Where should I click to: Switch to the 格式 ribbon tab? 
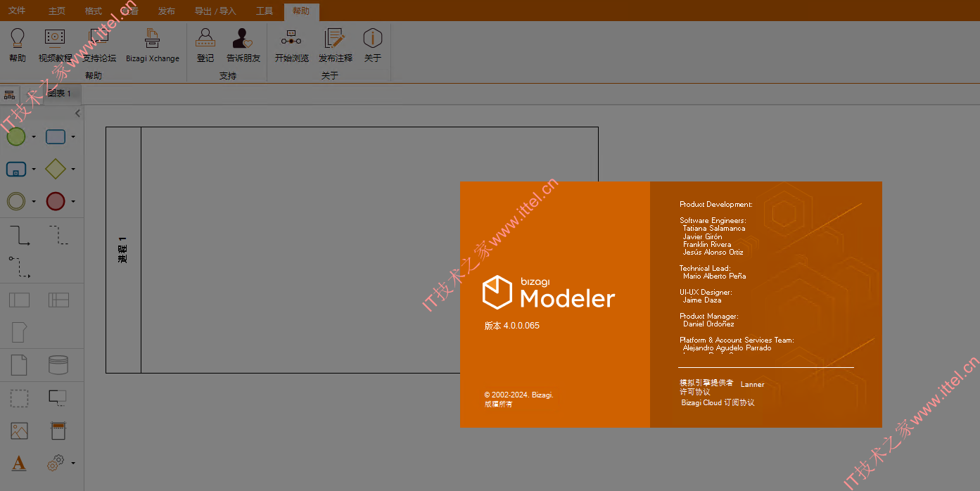(x=94, y=11)
